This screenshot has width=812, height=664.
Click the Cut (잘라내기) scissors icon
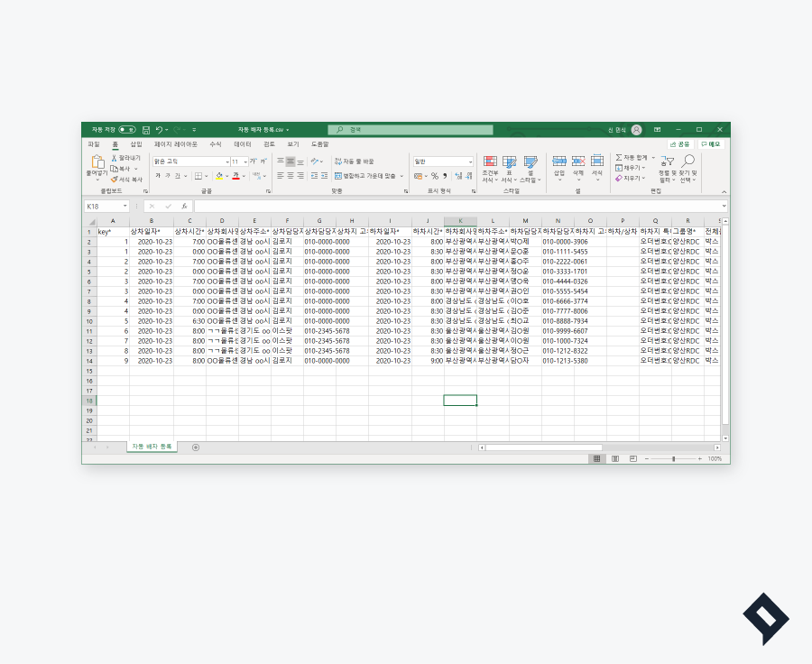click(x=115, y=158)
